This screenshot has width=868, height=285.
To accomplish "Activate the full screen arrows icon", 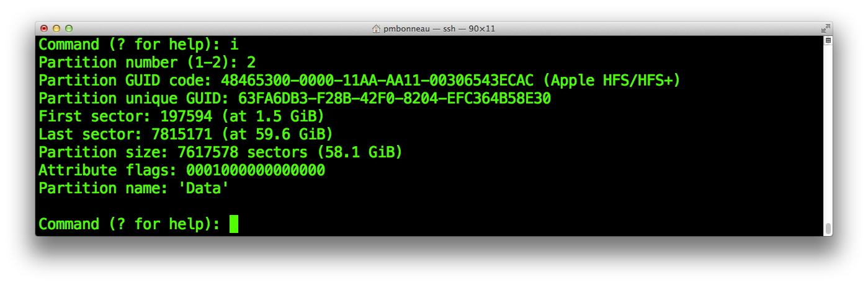I will tap(825, 28).
